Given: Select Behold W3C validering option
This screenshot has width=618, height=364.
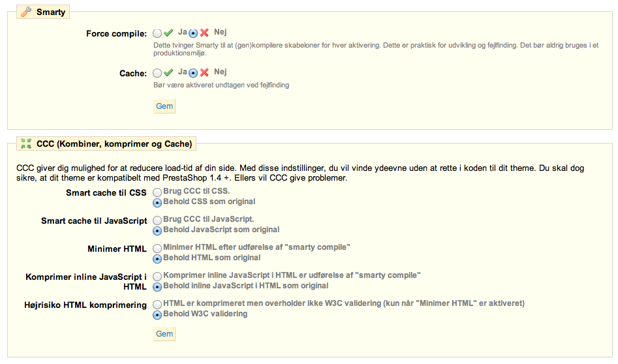Looking at the screenshot, I should (x=157, y=315).
